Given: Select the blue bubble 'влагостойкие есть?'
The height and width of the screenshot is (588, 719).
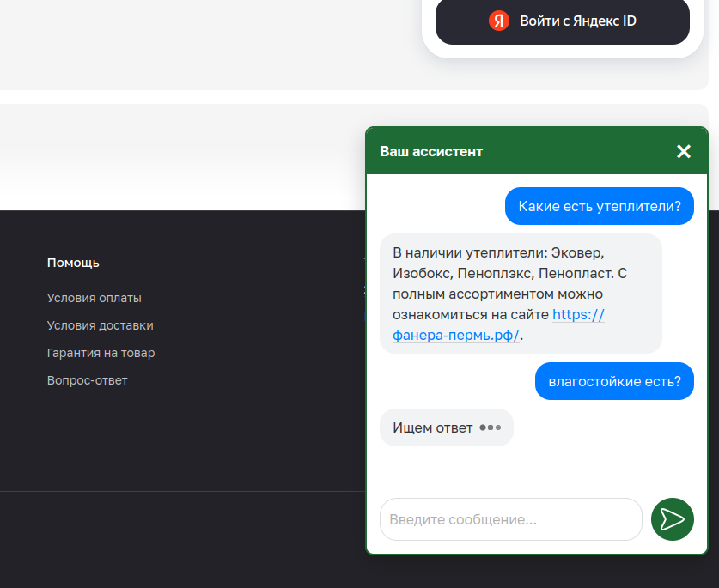Looking at the screenshot, I should (x=613, y=381).
